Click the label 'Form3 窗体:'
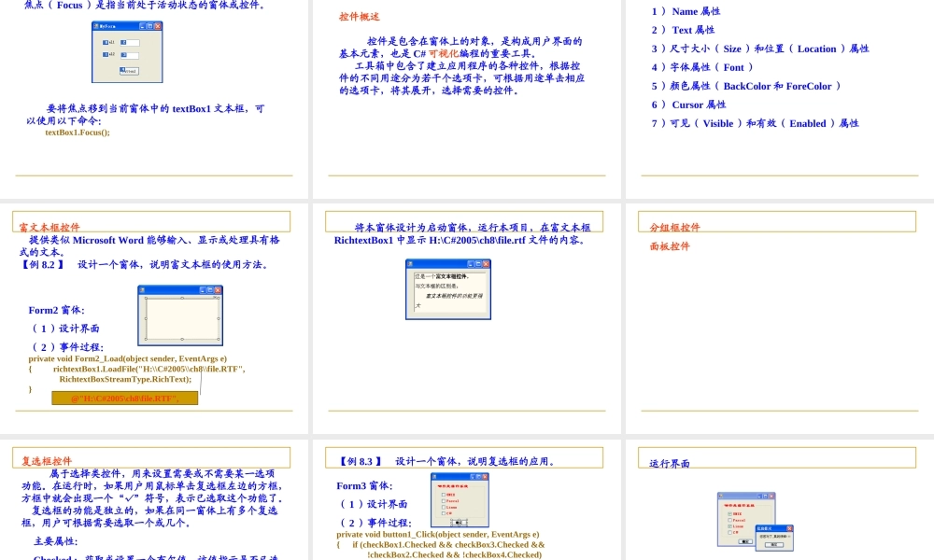934x560 pixels. coord(364,485)
